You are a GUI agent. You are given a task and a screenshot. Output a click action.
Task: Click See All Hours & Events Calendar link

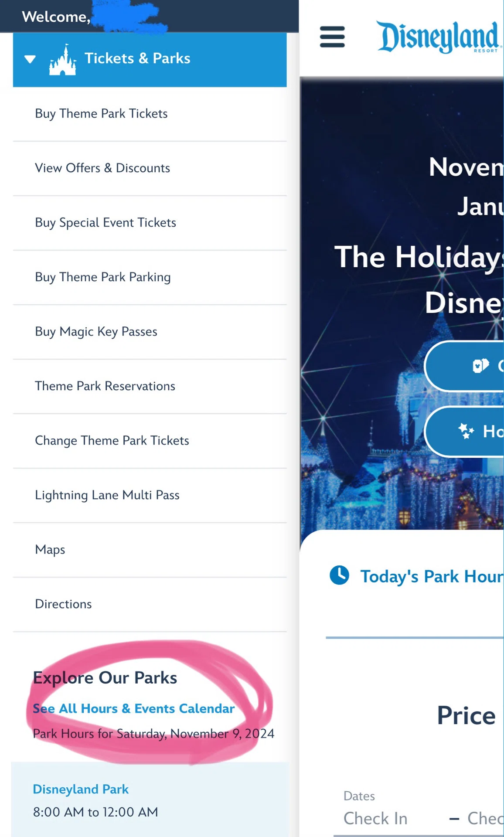(x=134, y=708)
